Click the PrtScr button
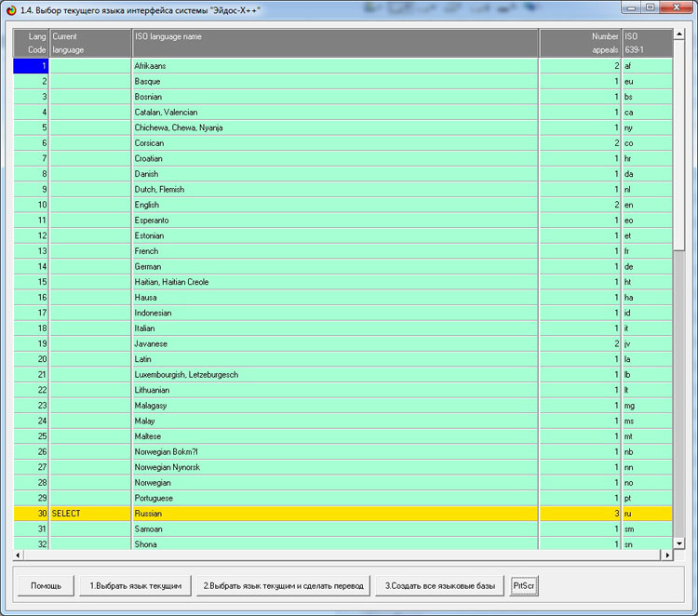The image size is (698, 616). pyautogui.click(x=526, y=585)
